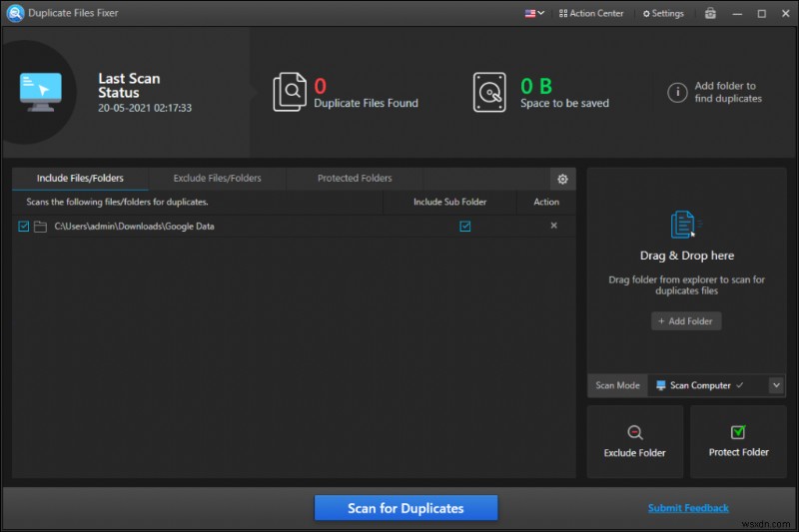The height and width of the screenshot is (532, 799).
Task: Switch to the Protected Folders tab
Action: 355,179
